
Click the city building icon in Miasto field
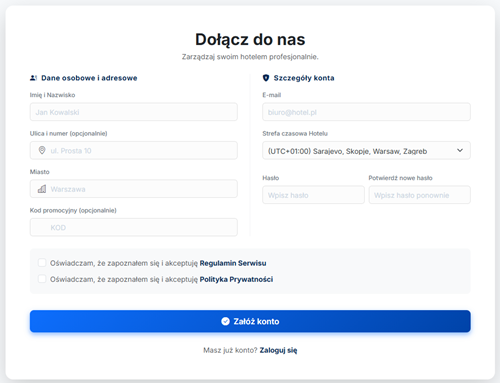(x=42, y=189)
